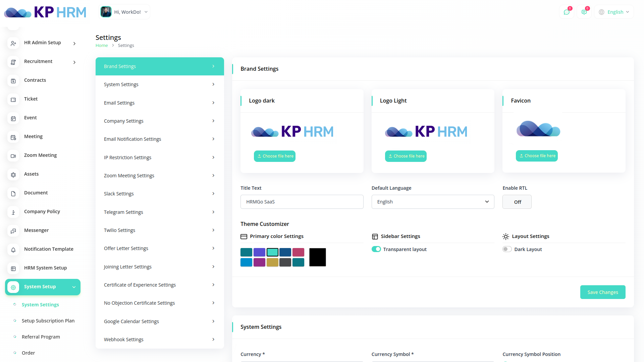Open notifications icon in top bar

click(x=584, y=12)
